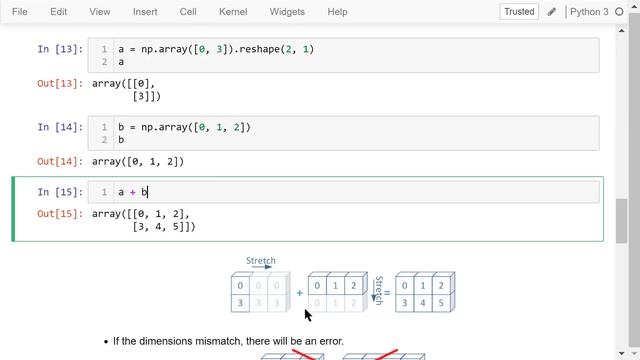
Task: Click the In [15] prompt label
Action: 60,192
